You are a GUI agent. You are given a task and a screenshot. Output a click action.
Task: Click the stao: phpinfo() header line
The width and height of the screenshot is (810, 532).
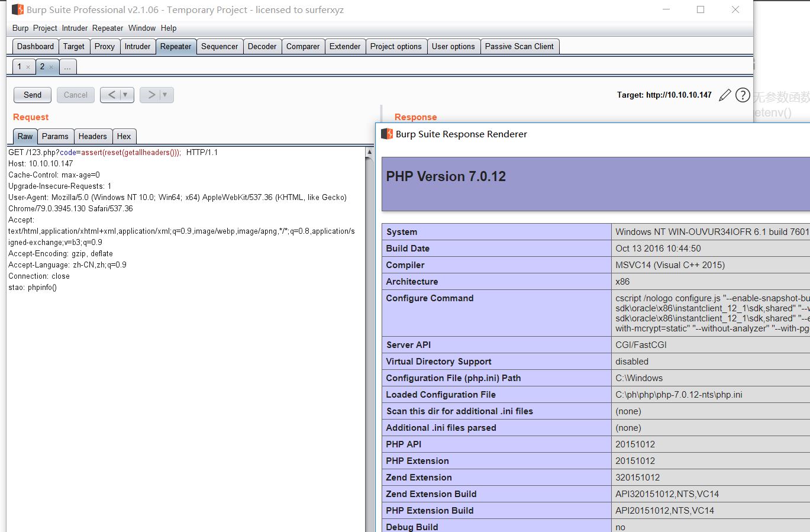[x=33, y=287]
